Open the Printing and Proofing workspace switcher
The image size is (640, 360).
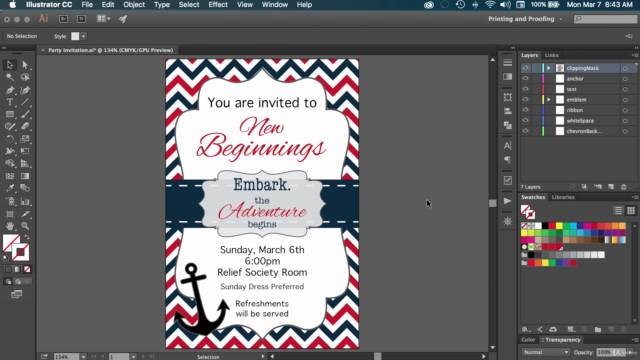(525, 19)
